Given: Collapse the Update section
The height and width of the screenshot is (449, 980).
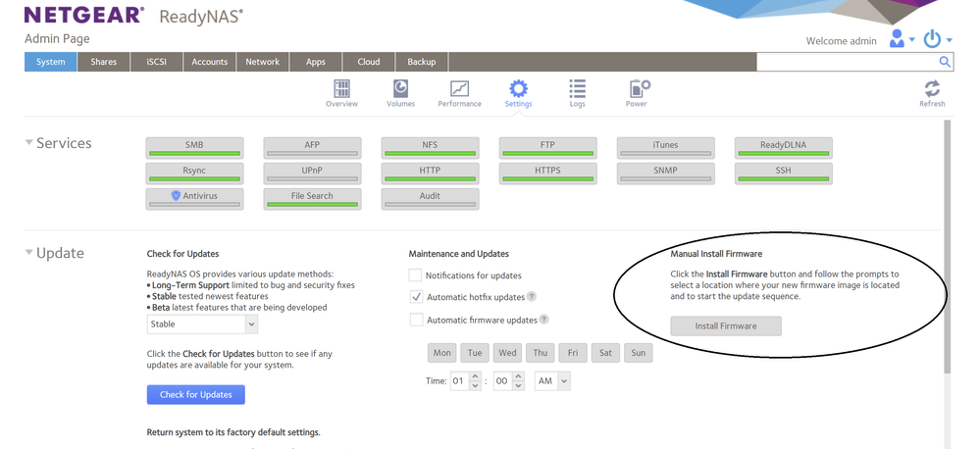Looking at the screenshot, I should click(28, 252).
